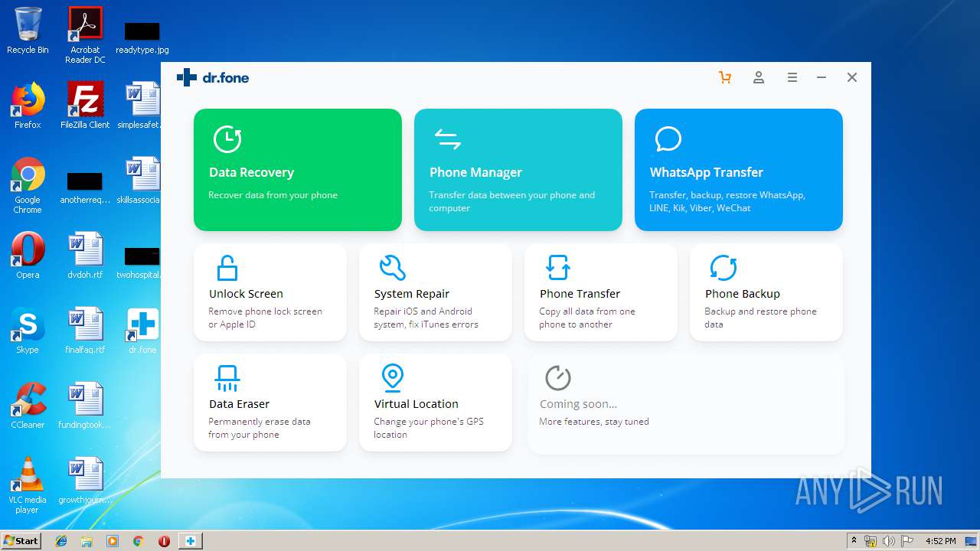The height and width of the screenshot is (551, 980).
Task: Open the Phone Manager card
Action: point(518,169)
